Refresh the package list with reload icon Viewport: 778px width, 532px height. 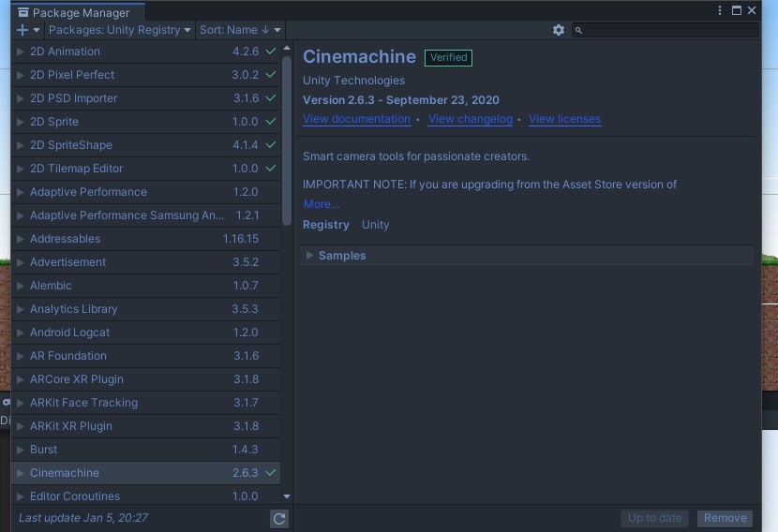(x=279, y=519)
